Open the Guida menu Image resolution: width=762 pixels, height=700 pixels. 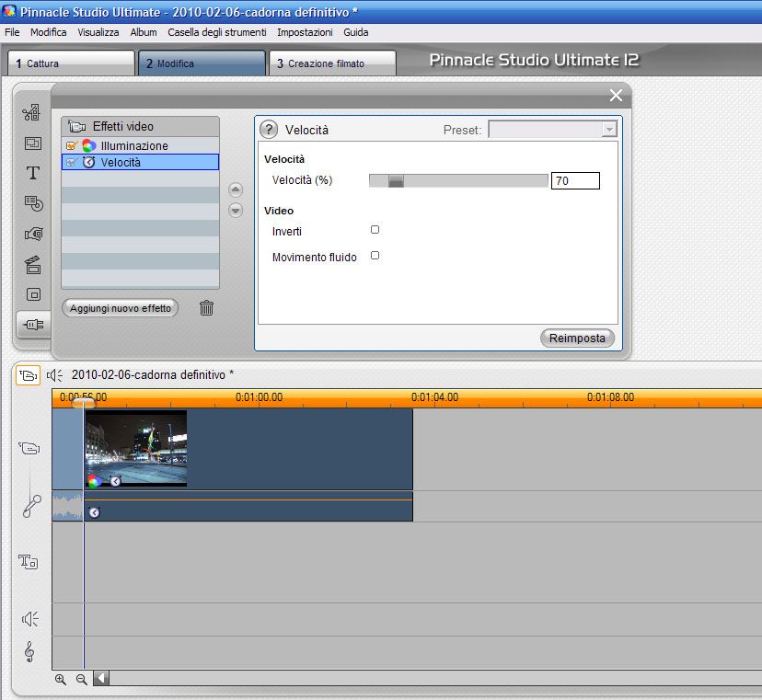point(356,32)
